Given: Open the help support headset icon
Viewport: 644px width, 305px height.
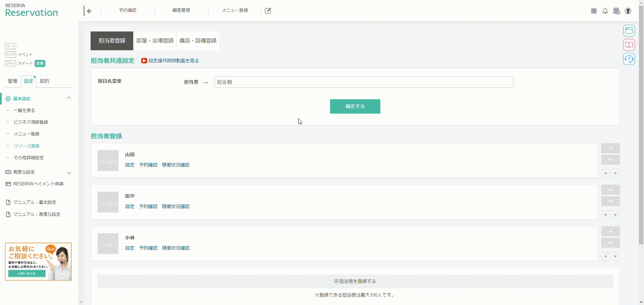Looking at the screenshot, I should click(629, 59).
